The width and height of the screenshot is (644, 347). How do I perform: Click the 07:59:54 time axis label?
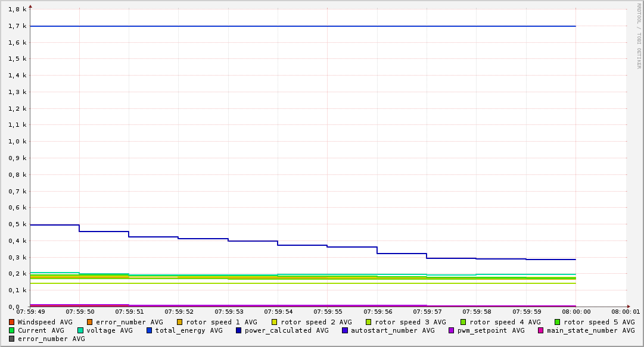[x=278, y=311]
